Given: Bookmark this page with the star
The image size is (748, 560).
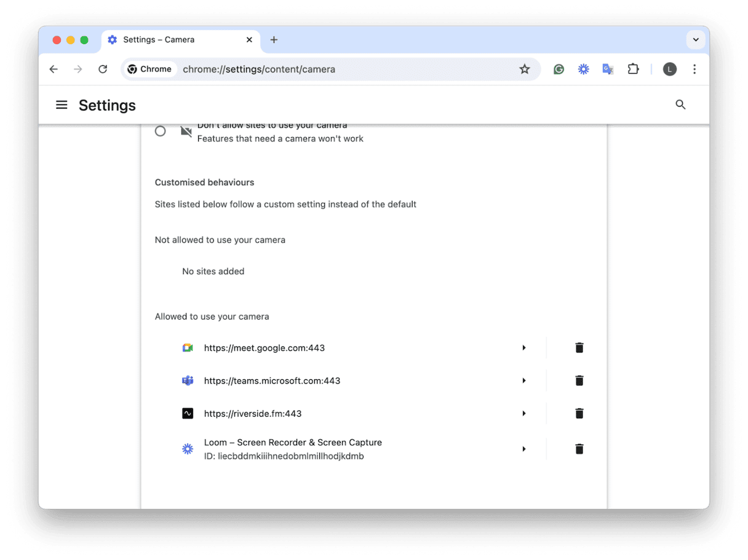Looking at the screenshot, I should point(525,69).
